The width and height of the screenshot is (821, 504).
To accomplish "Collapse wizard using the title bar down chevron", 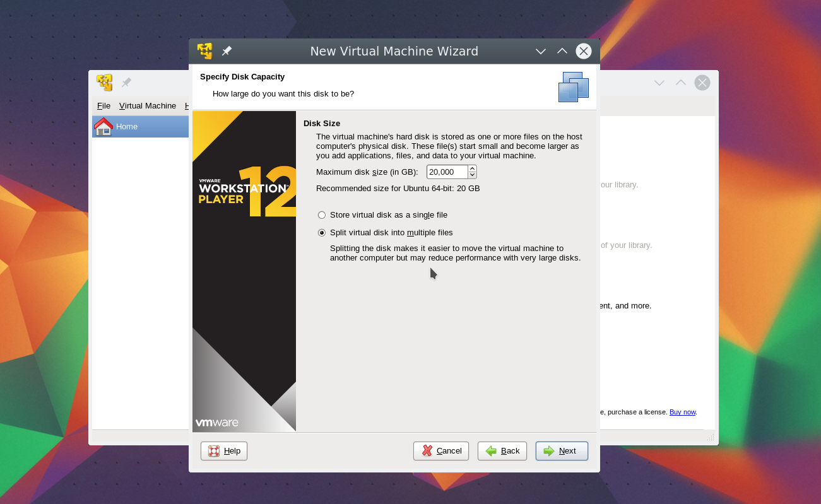I will (x=541, y=51).
